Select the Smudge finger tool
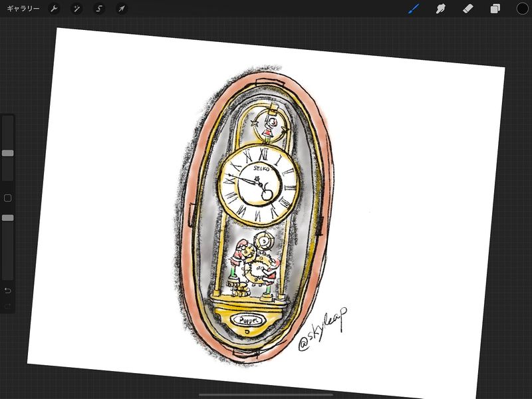This screenshot has width=532, height=399. (x=440, y=9)
